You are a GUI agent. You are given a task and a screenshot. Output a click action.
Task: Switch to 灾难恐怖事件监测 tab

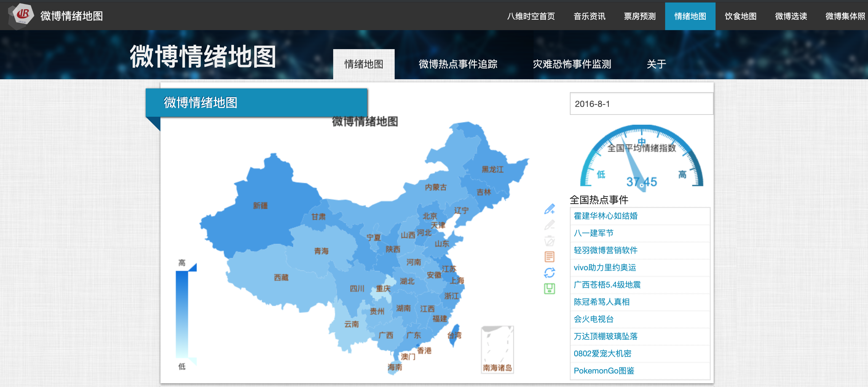(571, 64)
